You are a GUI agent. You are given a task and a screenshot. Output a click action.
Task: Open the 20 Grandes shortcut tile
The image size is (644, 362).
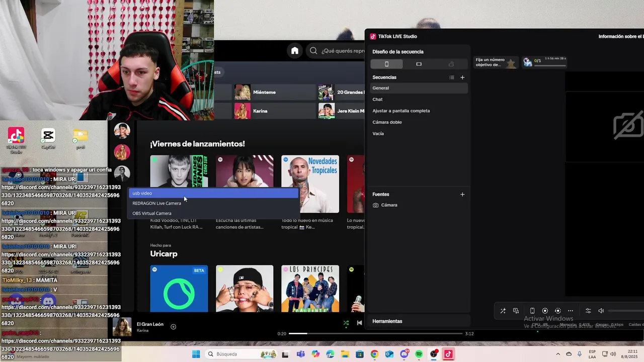(x=342, y=93)
